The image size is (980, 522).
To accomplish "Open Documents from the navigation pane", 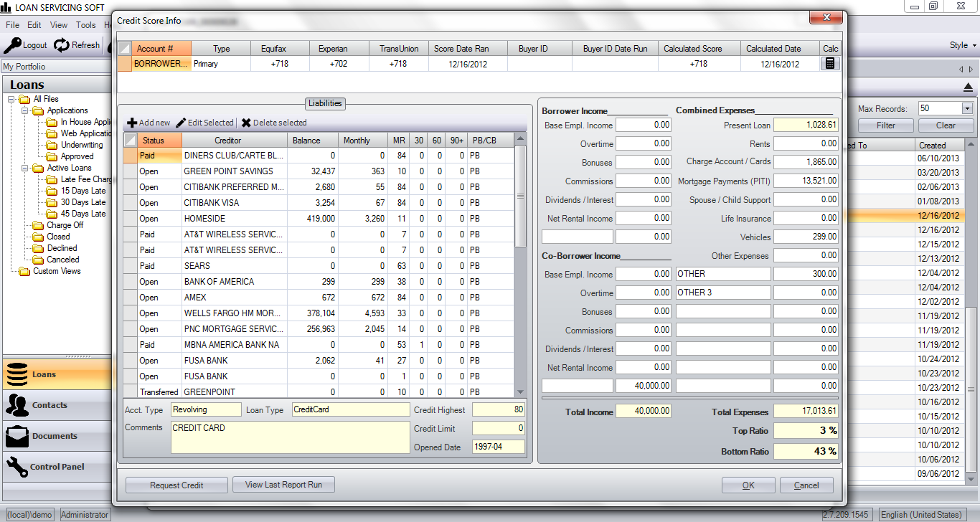I will click(x=54, y=436).
